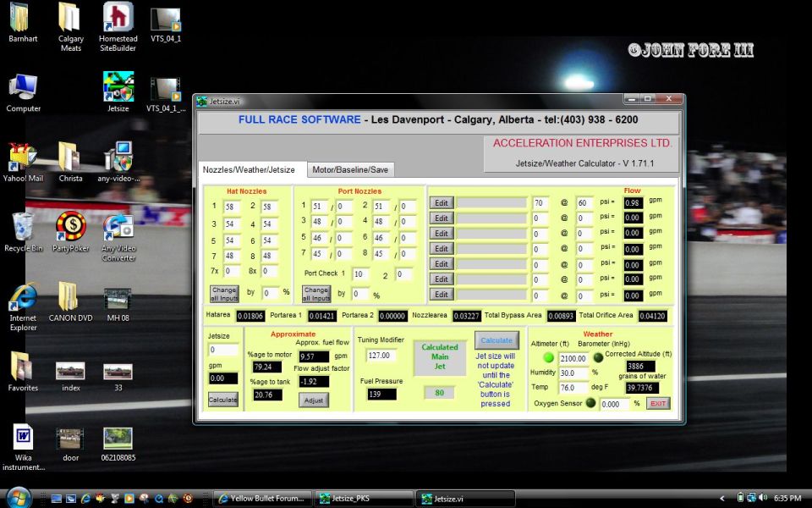Viewport: 812px width, 508px height.
Task: Open the volume icon in system tray
Action: pos(763,498)
